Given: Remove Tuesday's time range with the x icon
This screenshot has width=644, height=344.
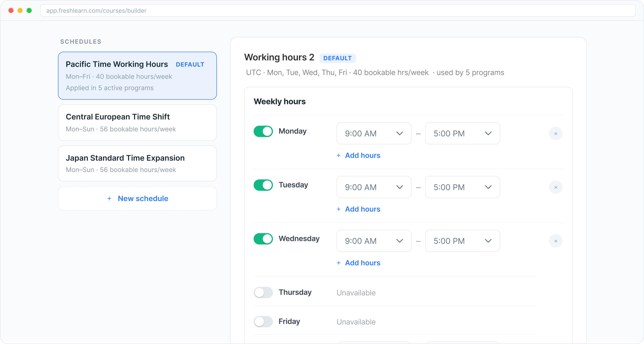Looking at the screenshot, I should (x=556, y=187).
